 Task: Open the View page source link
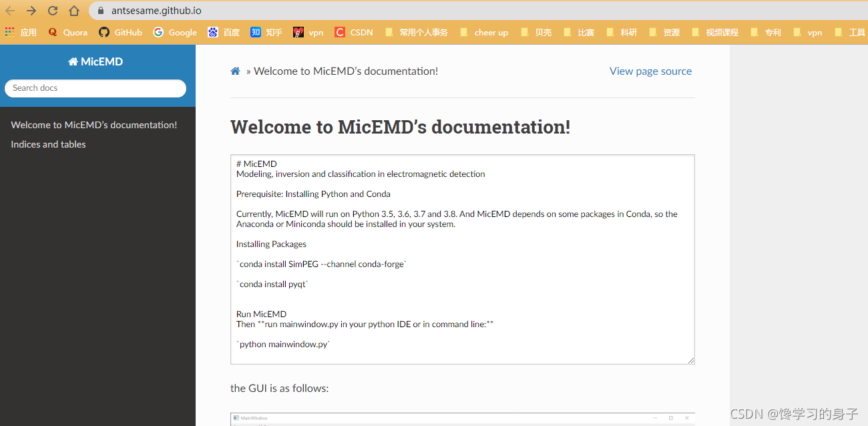pos(650,71)
